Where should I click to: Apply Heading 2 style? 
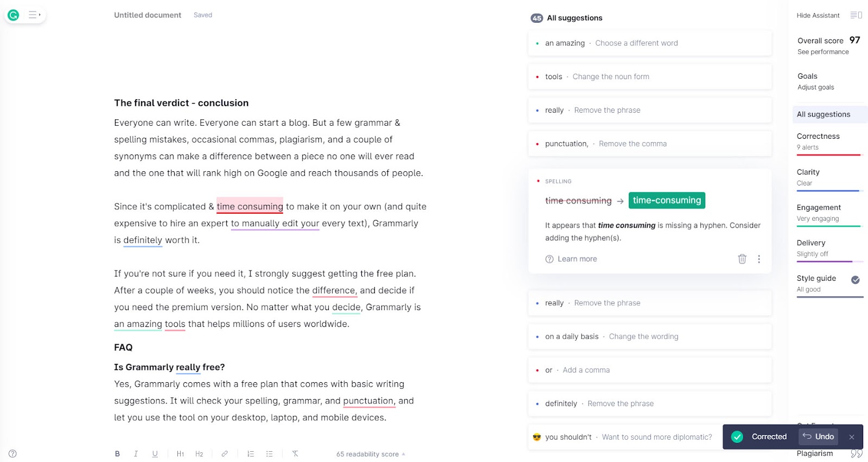click(199, 454)
